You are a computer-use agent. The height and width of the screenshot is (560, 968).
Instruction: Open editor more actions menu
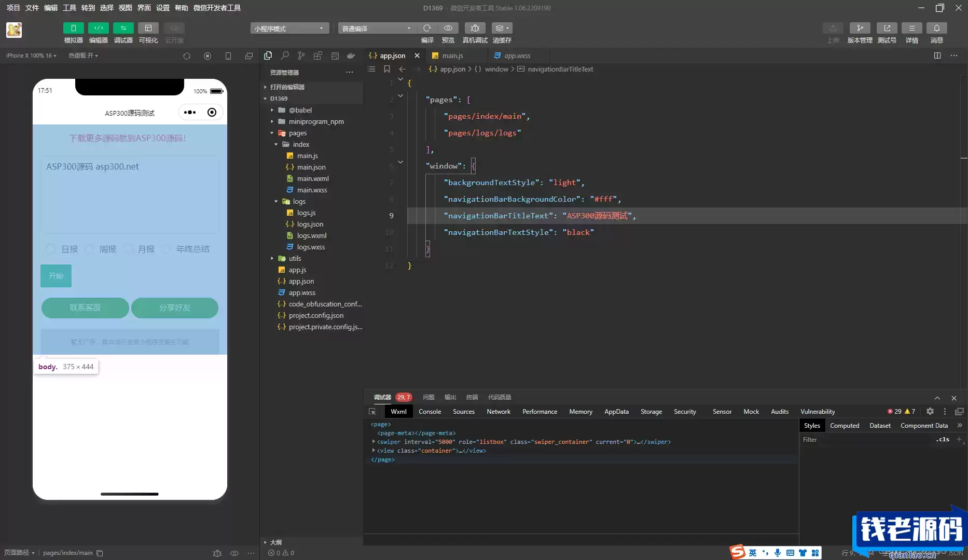tap(954, 55)
